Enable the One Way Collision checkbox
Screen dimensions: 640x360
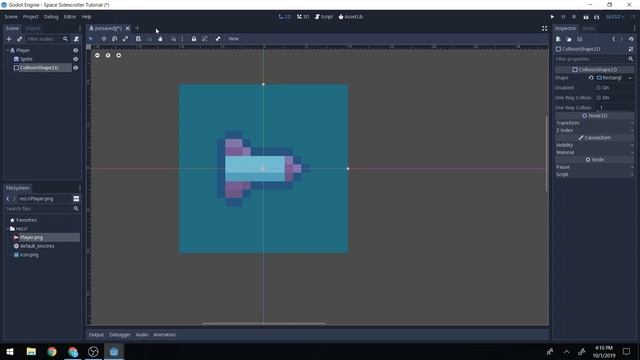pos(599,98)
